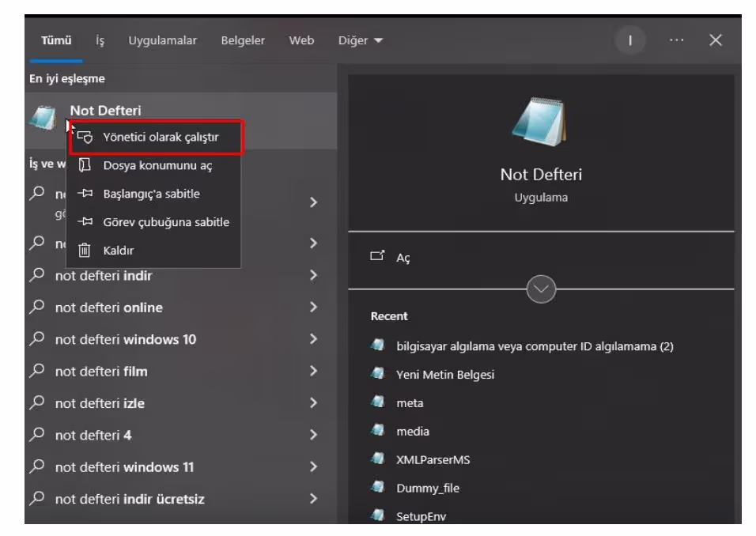Click the user account avatar circle

(x=629, y=40)
